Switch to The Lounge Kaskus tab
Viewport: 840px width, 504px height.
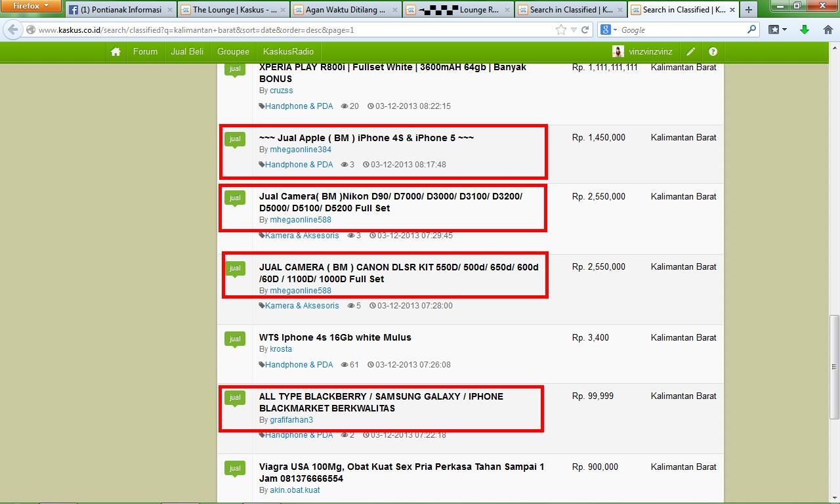(233, 10)
